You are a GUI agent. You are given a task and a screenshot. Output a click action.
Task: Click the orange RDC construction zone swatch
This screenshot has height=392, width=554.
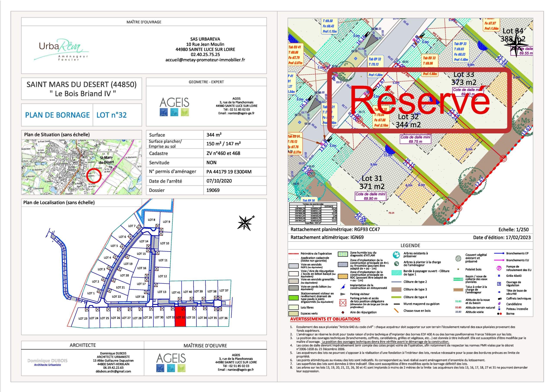(343, 277)
